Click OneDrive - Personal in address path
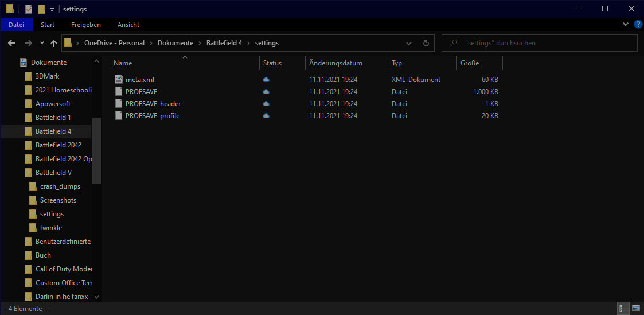 point(114,42)
